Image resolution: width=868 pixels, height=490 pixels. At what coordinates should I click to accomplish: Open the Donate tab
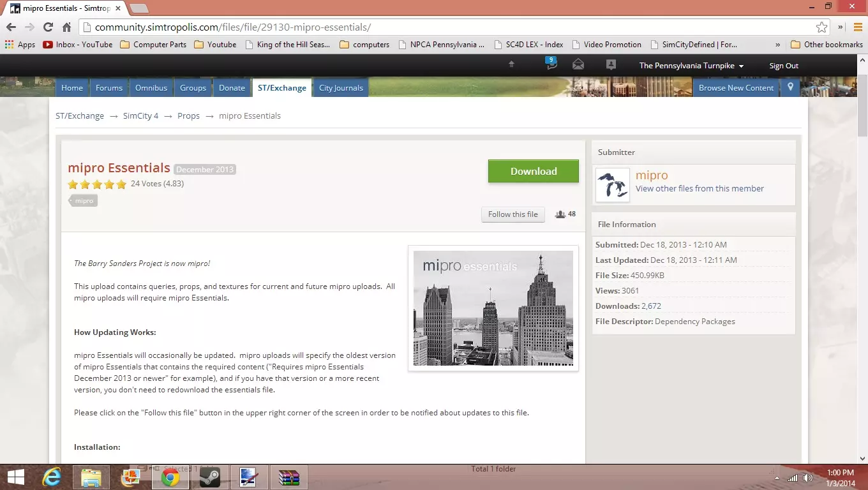tap(232, 88)
